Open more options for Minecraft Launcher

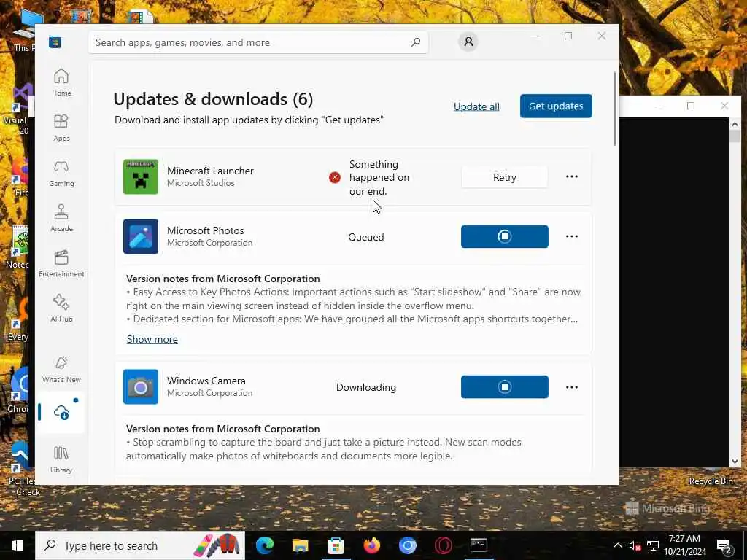pos(572,176)
